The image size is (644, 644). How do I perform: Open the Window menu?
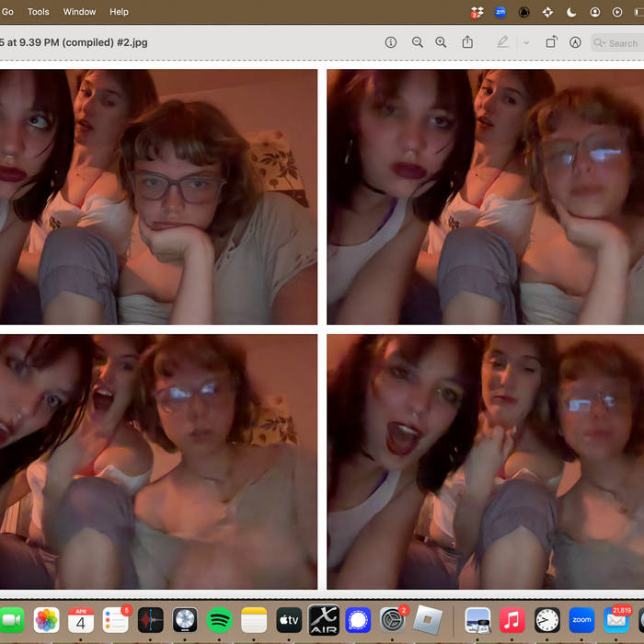[x=79, y=12]
